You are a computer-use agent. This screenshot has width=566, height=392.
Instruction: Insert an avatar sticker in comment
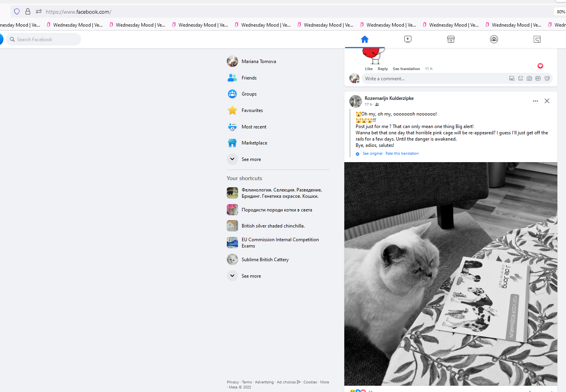click(512, 78)
